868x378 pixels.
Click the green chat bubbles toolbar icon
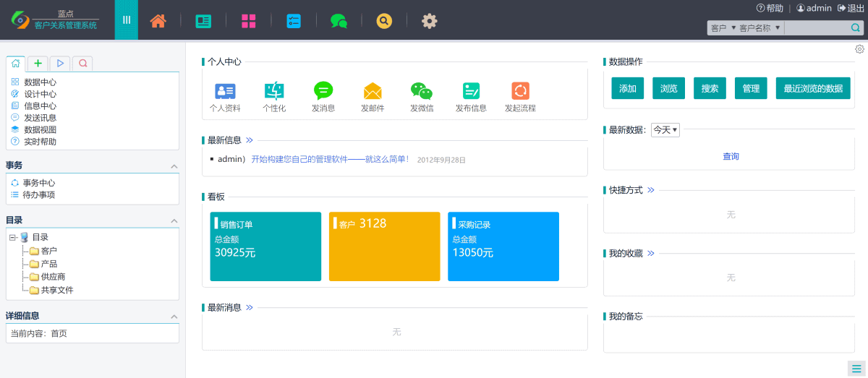[x=339, y=21]
